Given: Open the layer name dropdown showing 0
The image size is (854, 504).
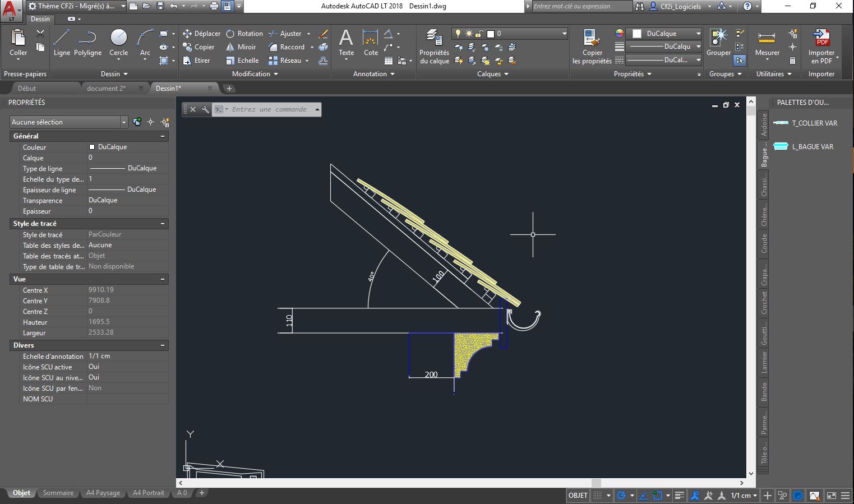Looking at the screenshot, I should [510, 34].
